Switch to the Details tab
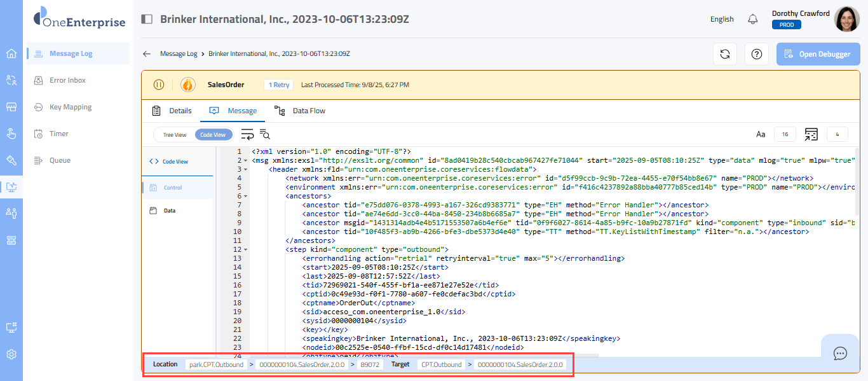The width and height of the screenshot is (868, 381). 172,111
